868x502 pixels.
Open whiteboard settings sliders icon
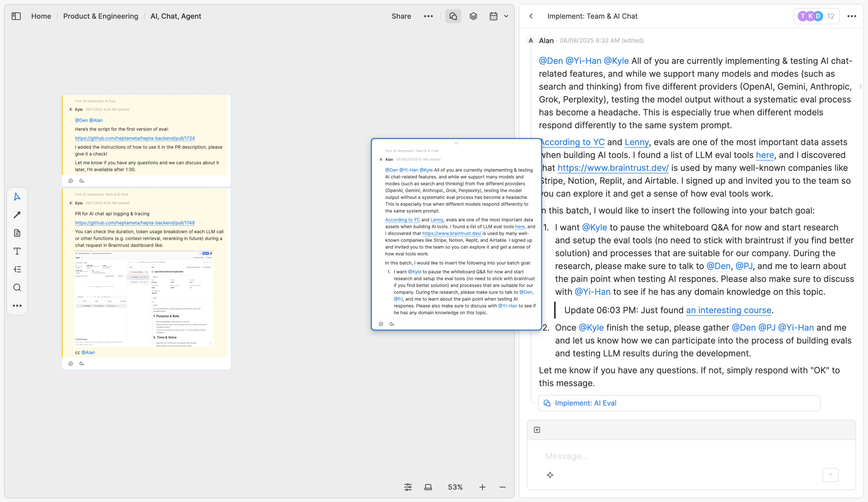coord(408,487)
